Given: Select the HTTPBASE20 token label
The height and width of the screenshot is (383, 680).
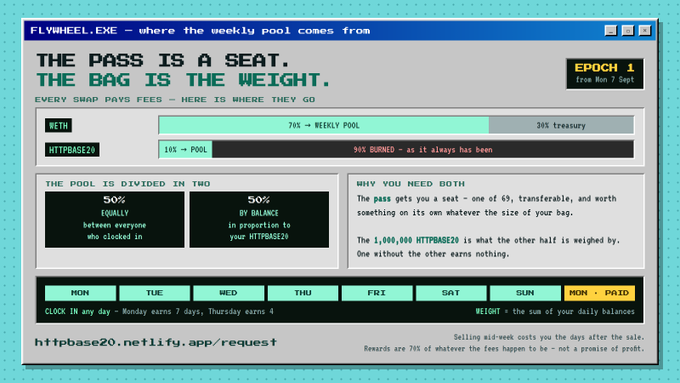Looking at the screenshot, I should tap(72, 150).
